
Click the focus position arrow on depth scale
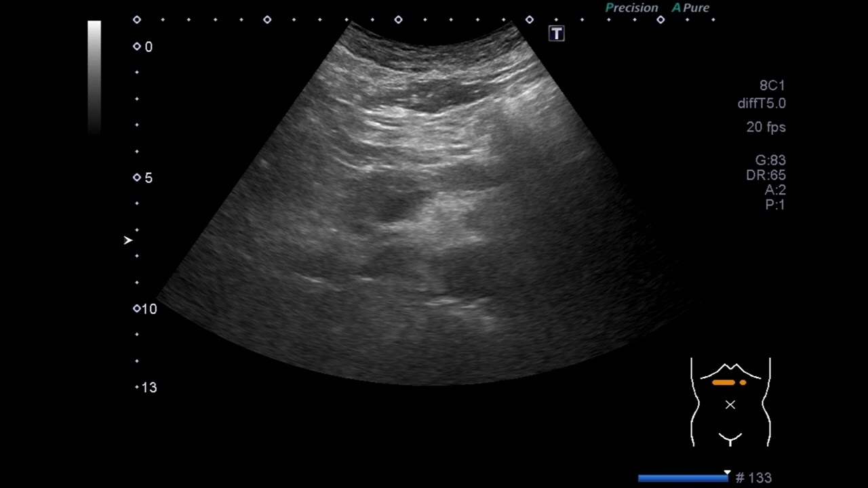click(x=127, y=240)
